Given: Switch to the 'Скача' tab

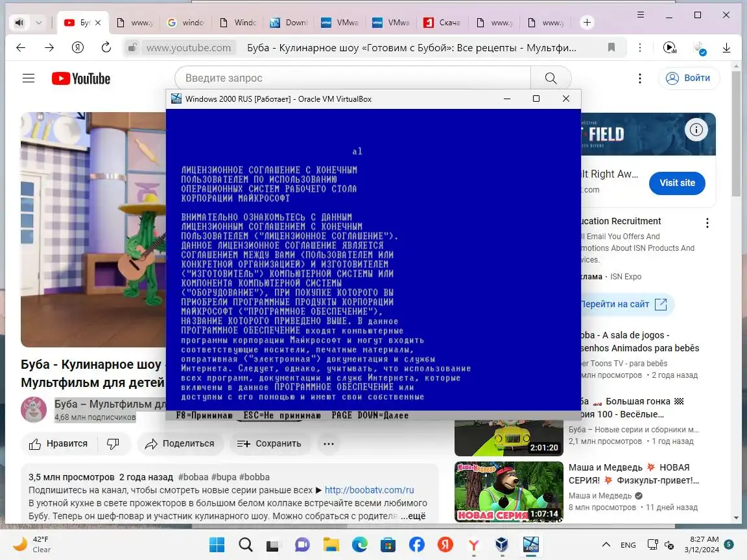Looking at the screenshot, I should [x=442, y=23].
